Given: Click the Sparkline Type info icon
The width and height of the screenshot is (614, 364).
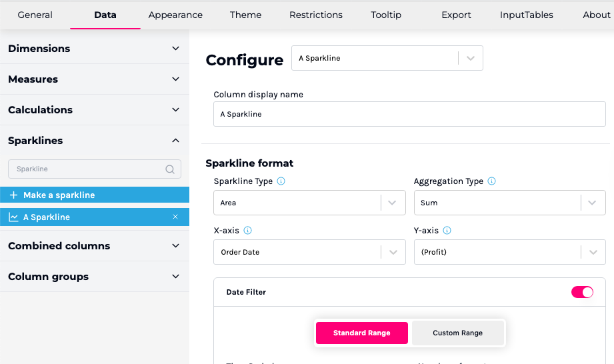Looking at the screenshot, I should tap(281, 181).
